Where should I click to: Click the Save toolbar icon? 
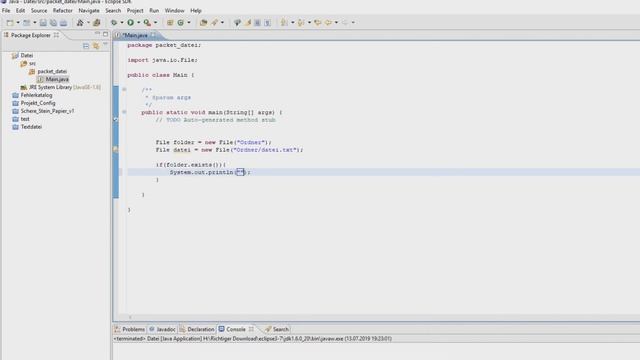click(43, 23)
